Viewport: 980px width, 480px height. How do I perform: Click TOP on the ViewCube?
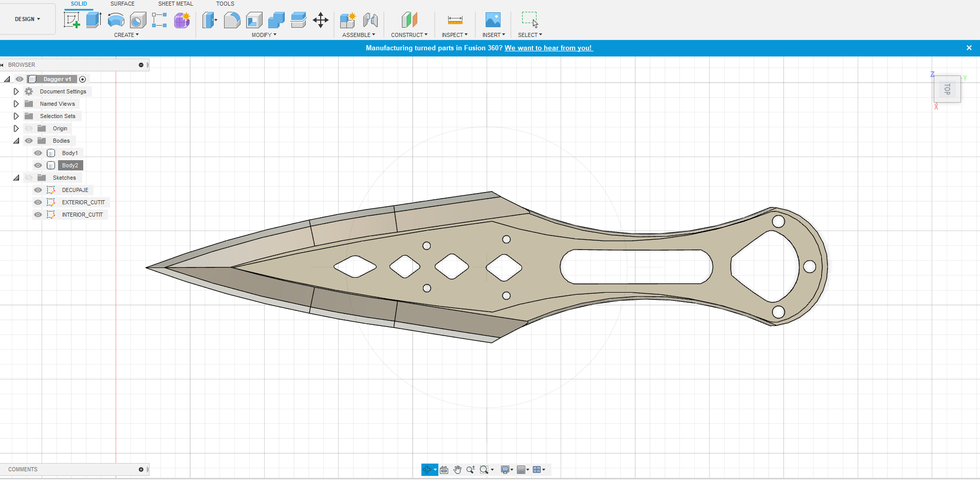tap(947, 89)
